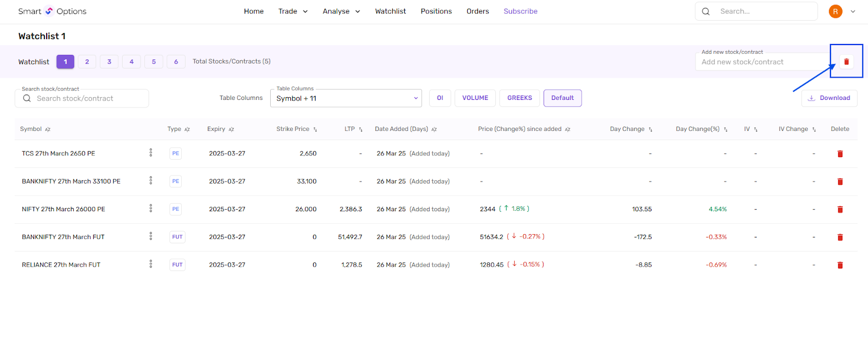Focus the Add new stock/contract field
This screenshot has height=340, width=868.
(759, 62)
